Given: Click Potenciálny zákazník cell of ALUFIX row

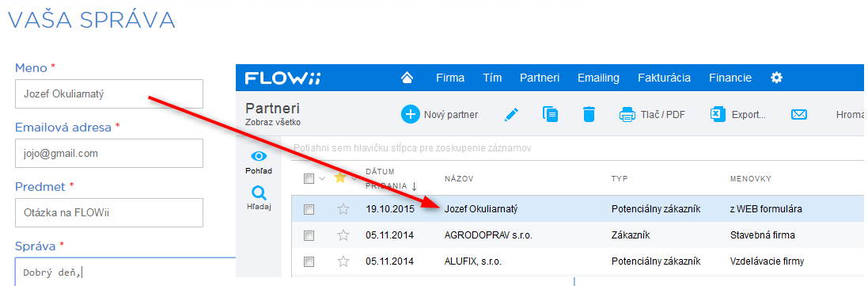Looking at the screenshot, I should (x=656, y=261).
